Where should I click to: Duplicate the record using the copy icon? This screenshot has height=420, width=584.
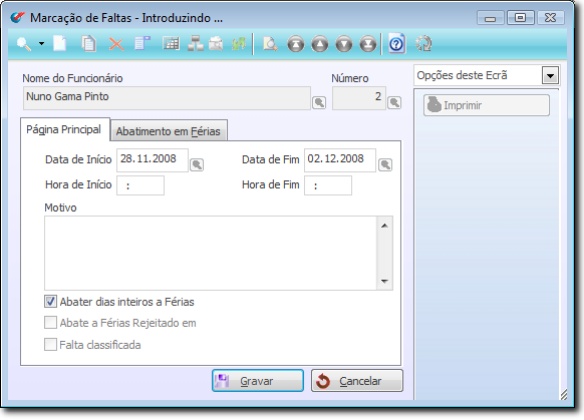pyautogui.click(x=88, y=44)
